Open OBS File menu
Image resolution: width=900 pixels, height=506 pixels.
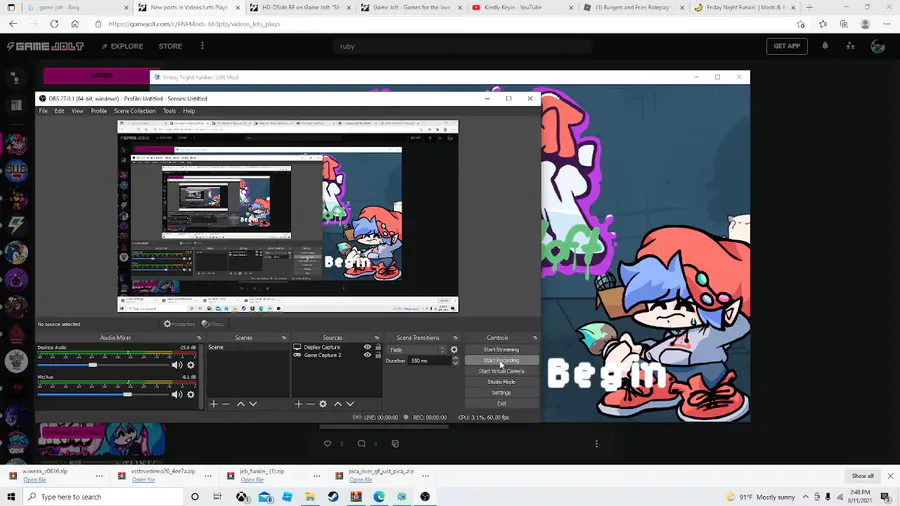point(43,111)
